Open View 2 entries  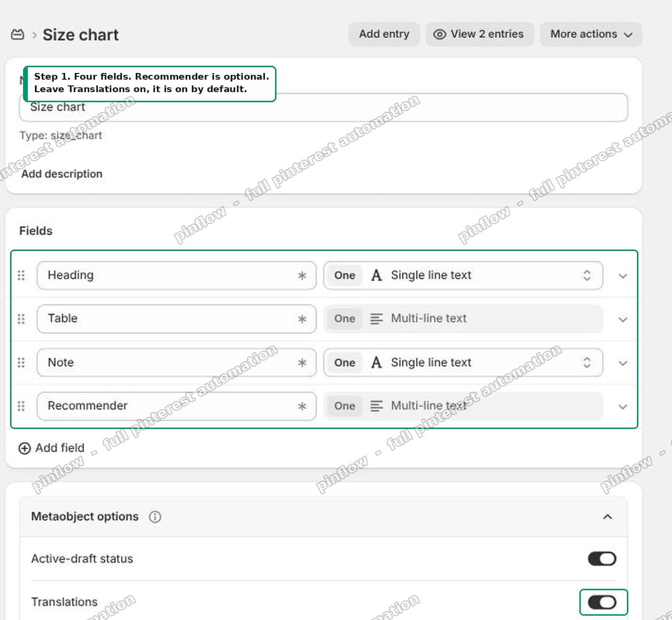tap(480, 34)
